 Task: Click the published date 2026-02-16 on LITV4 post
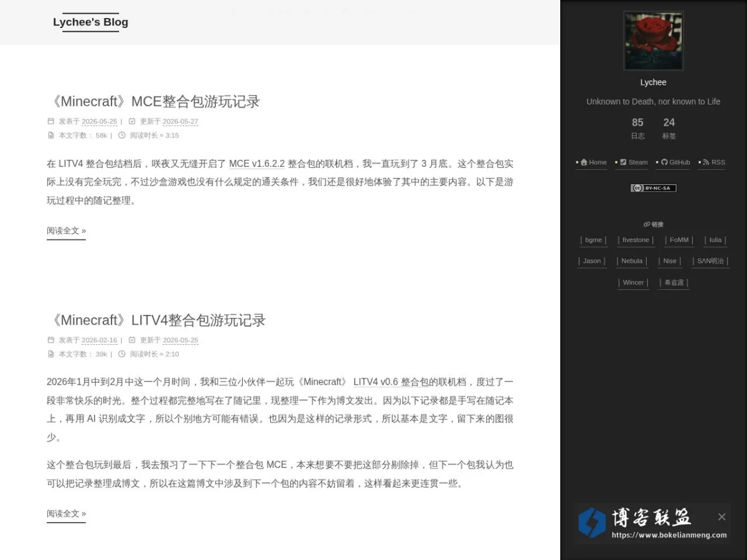(100, 340)
